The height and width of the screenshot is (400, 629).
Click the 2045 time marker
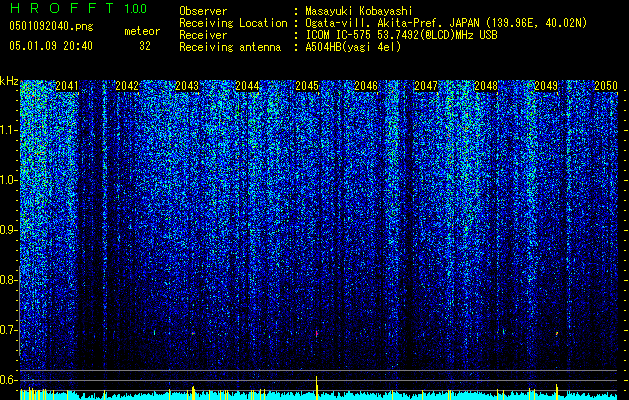[x=307, y=86]
